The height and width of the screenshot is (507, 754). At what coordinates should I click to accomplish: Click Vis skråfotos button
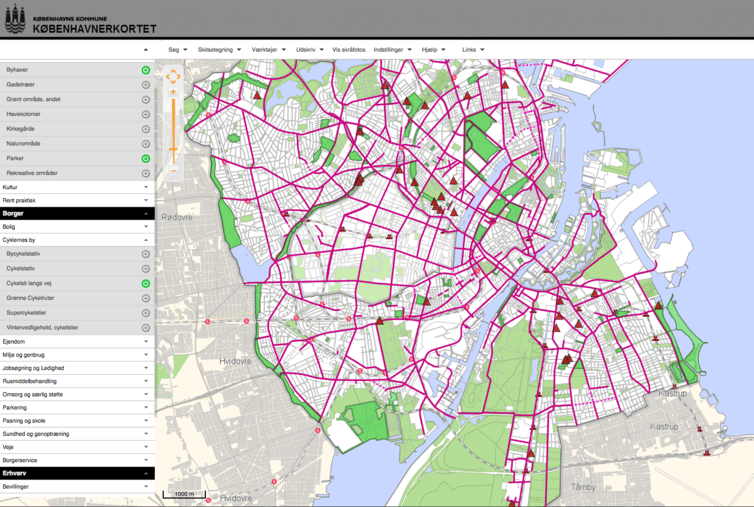pyautogui.click(x=349, y=50)
